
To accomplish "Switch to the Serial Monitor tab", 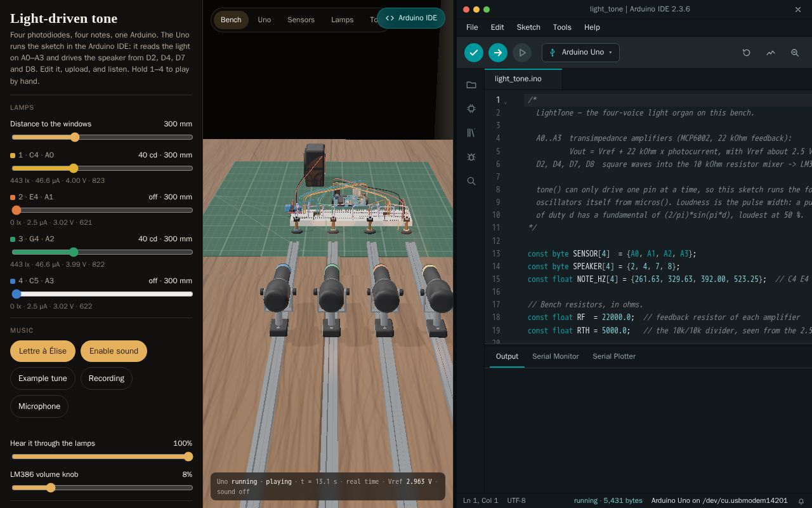I will 556,356.
